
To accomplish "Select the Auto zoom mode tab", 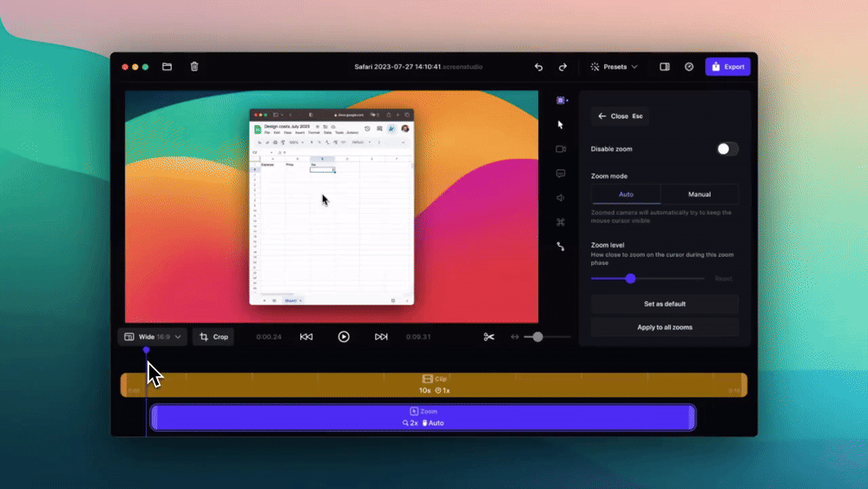I will point(626,195).
